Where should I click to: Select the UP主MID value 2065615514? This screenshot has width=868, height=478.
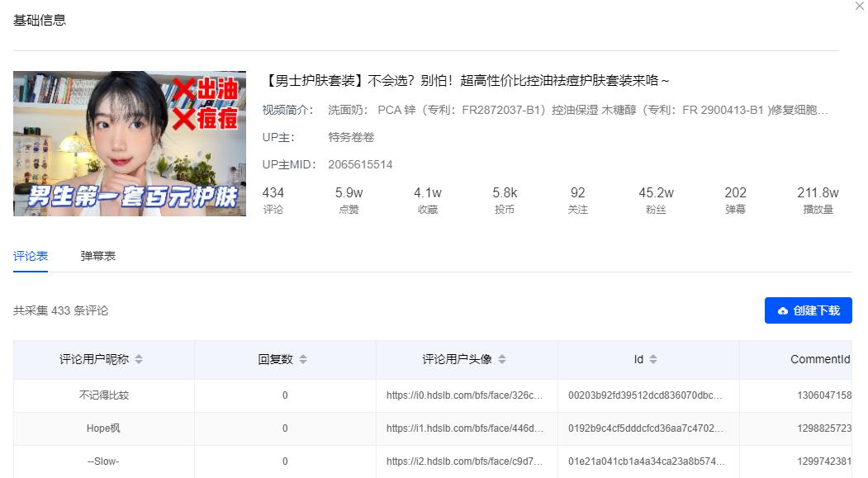click(x=360, y=164)
